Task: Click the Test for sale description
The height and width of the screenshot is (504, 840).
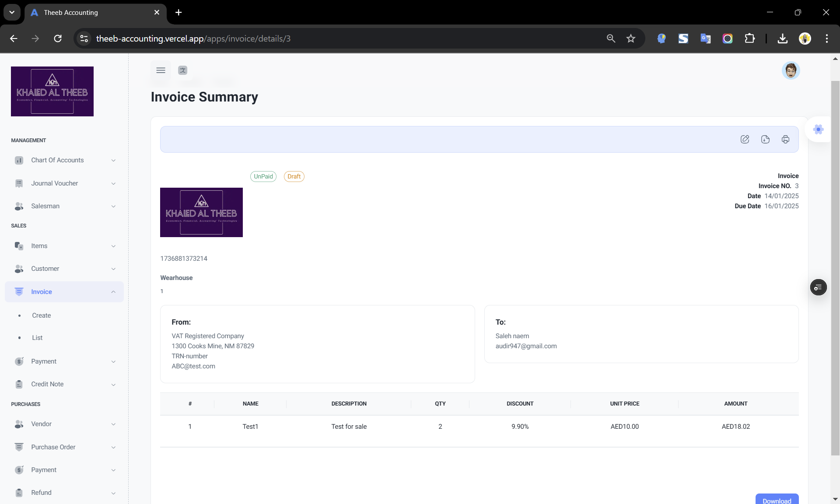Action: coord(349,427)
